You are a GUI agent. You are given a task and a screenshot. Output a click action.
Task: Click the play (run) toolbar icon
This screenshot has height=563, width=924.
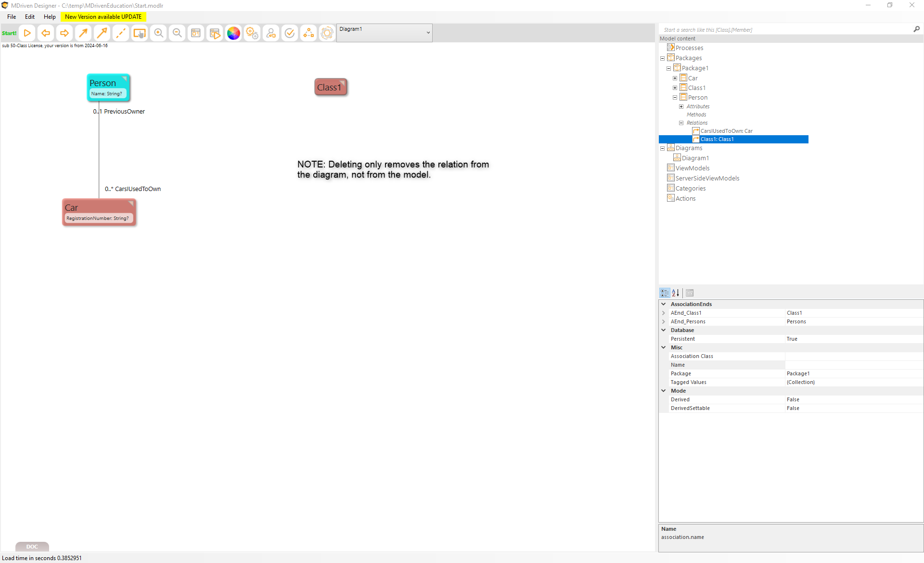[27, 33]
